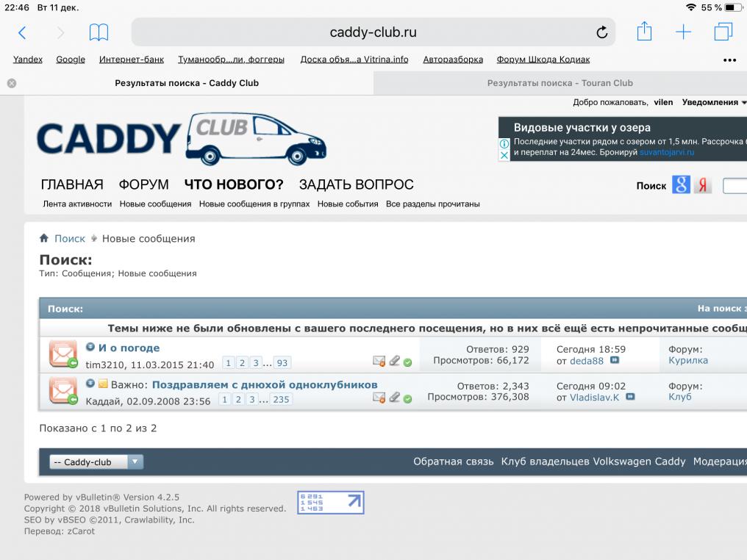Open Клуб владельцев Volkswagen Caddy footer link
This screenshot has height=560, width=747.
click(593, 462)
